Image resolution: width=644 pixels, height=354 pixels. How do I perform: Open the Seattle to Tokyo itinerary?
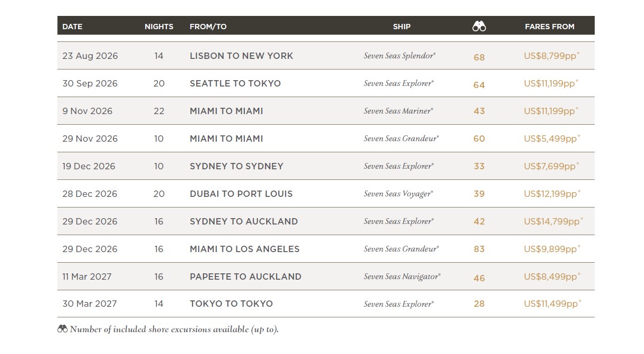[x=235, y=83]
